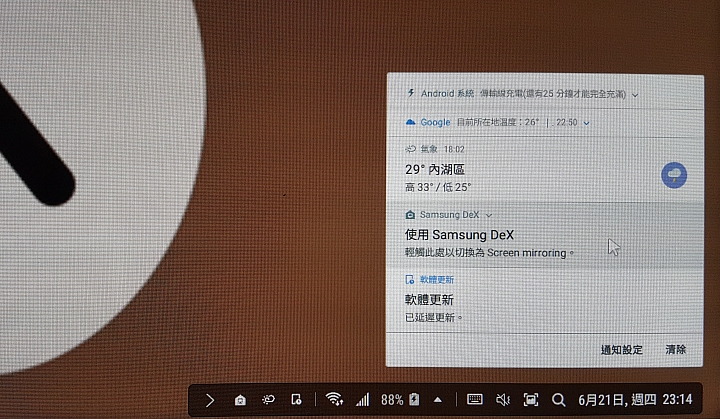
Task: Click the charging lightning bolt icon
Action: click(x=411, y=93)
